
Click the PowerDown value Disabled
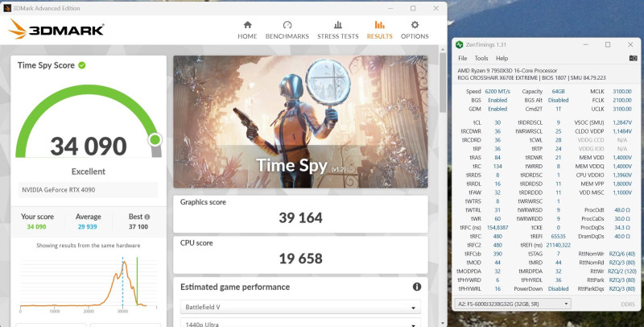click(x=558, y=289)
